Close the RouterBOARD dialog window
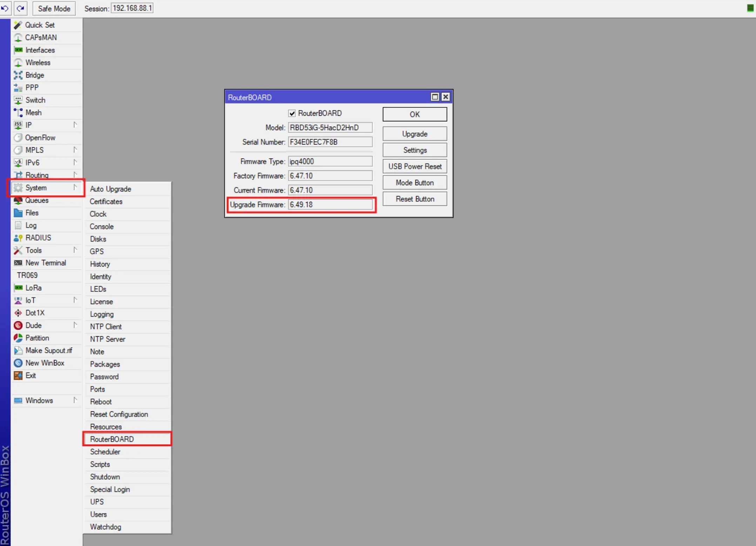 (x=446, y=97)
